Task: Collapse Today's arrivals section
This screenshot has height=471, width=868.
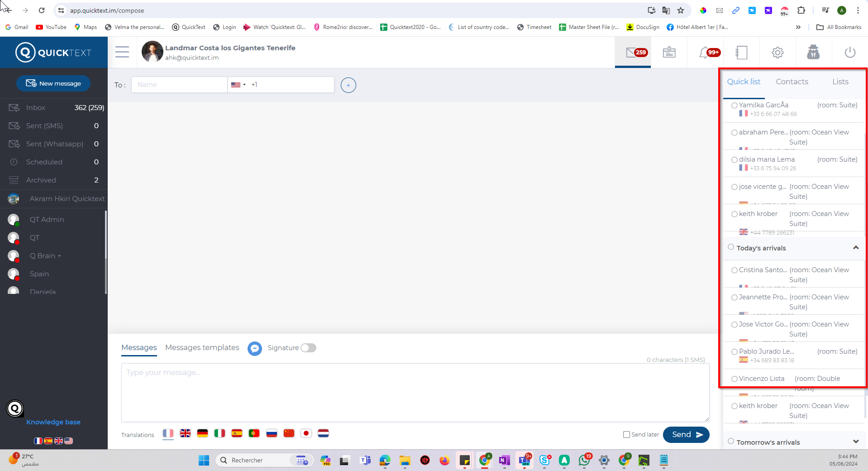Action: (x=856, y=248)
